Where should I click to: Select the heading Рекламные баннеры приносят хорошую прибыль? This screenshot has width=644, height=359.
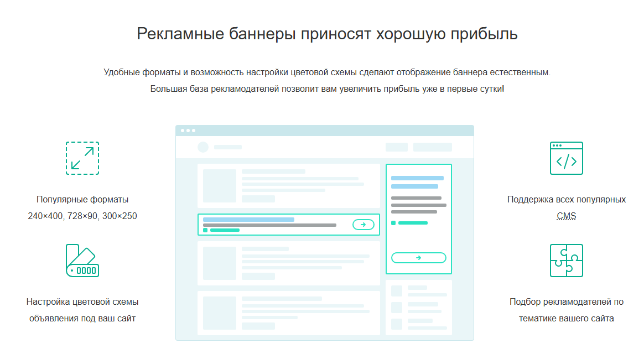[327, 34]
